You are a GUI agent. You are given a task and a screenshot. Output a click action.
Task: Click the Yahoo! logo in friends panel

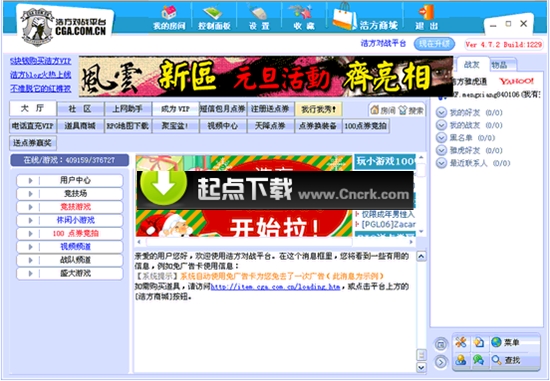[x=516, y=82]
